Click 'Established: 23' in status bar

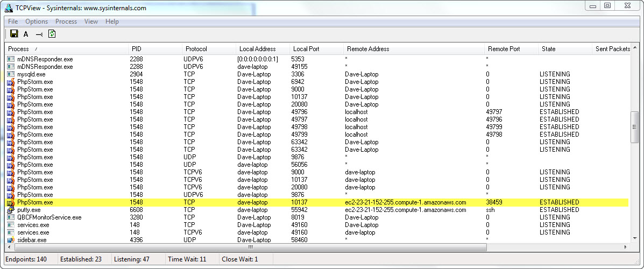[81, 259]
